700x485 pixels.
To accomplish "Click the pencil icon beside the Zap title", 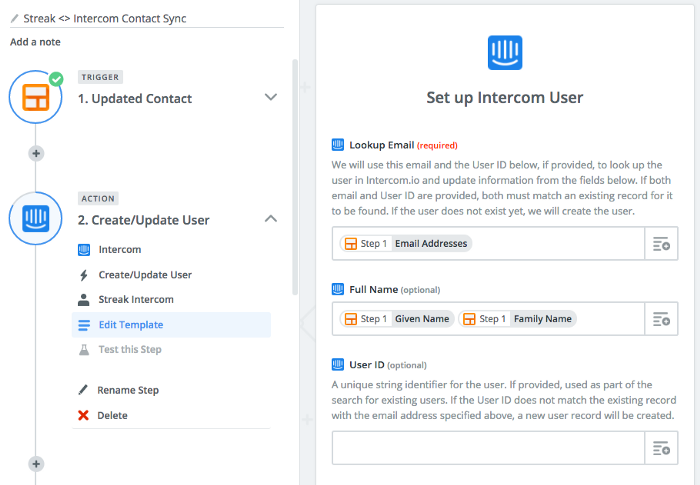I will [x=15, y=18].
